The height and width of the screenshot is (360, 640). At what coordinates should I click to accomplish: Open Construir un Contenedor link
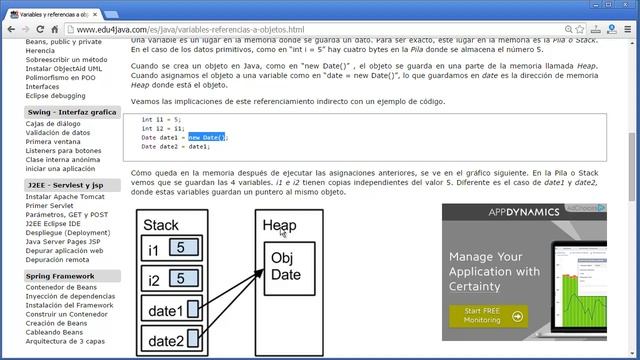pyautogui.click(x=67, y=314)
